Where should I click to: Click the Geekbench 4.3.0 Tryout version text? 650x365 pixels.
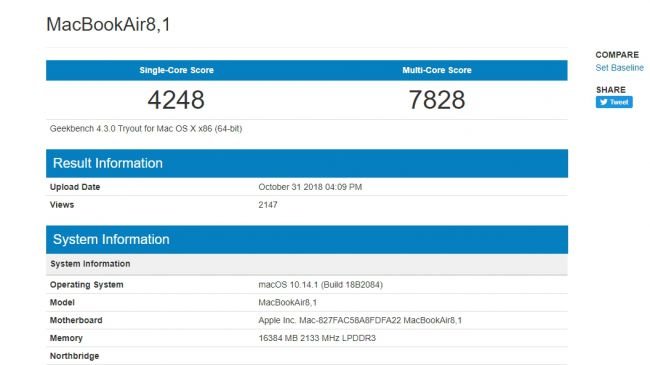click(x=146, y=129)
